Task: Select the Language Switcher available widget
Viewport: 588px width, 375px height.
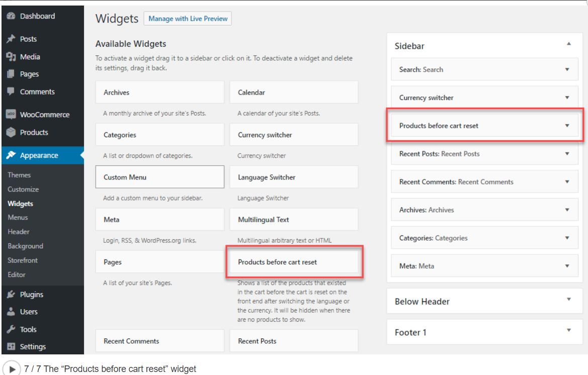Action: coord(294,177)
